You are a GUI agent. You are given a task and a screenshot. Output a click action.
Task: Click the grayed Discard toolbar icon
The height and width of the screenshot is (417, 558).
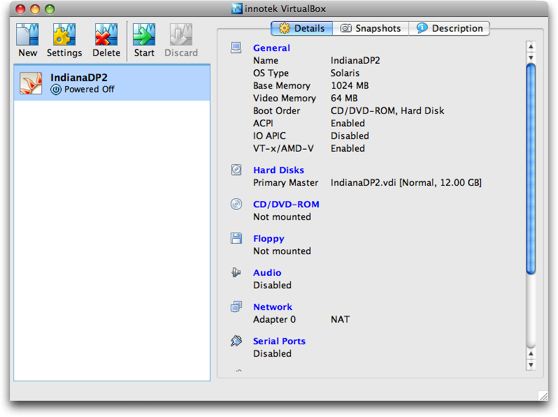click(181, 35)
